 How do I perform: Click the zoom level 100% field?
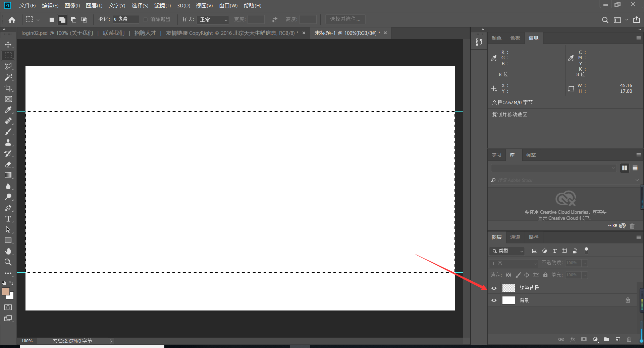pos(27,341)
